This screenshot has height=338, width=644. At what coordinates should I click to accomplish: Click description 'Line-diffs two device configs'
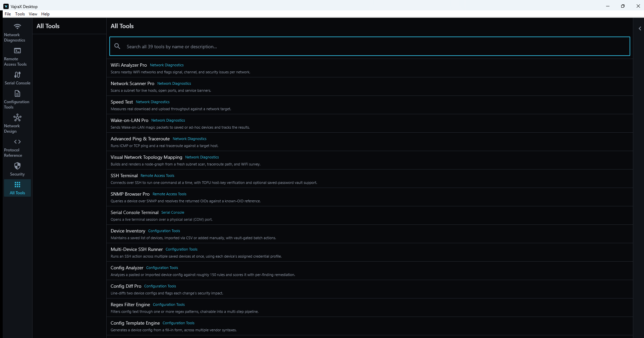[x=167, y=293]
